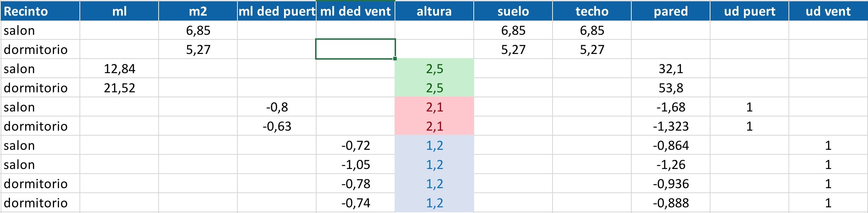Select the m2 header cell
Viewport: 868px width, 213px height.
point(198,11)
